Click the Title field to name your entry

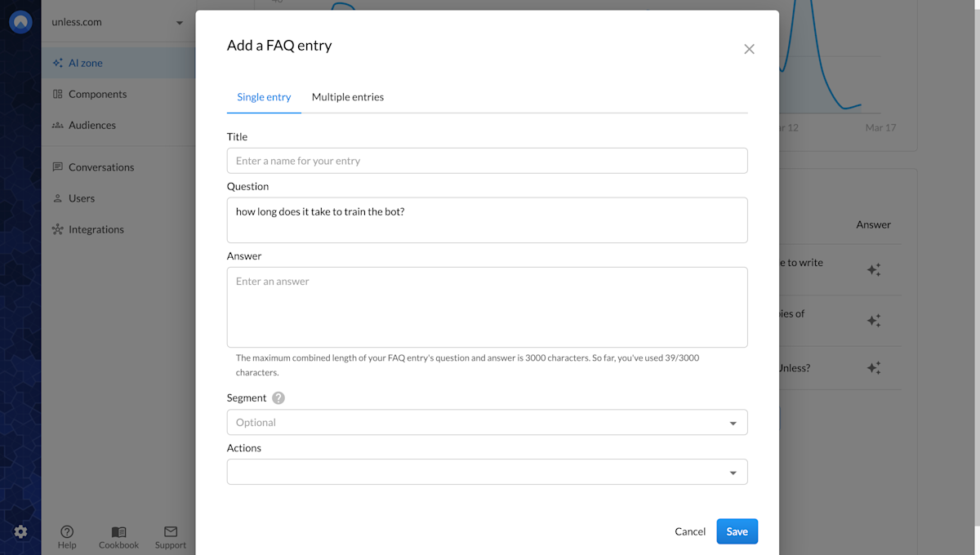pos(487,160)
